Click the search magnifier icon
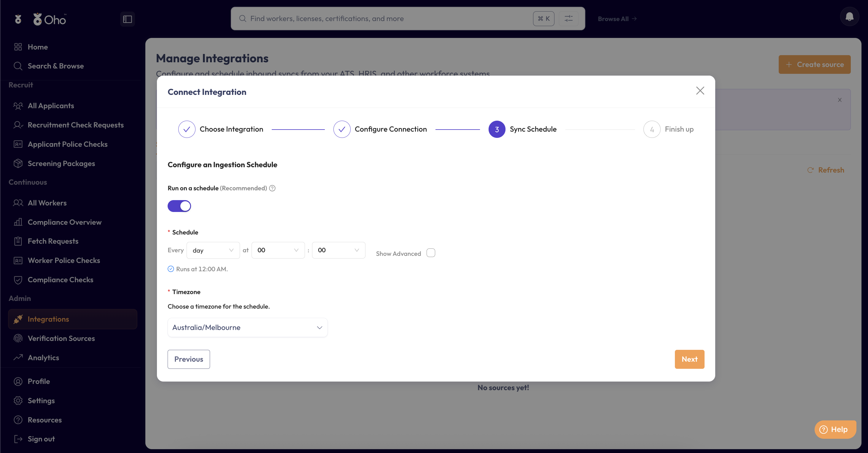 point(243,18)
